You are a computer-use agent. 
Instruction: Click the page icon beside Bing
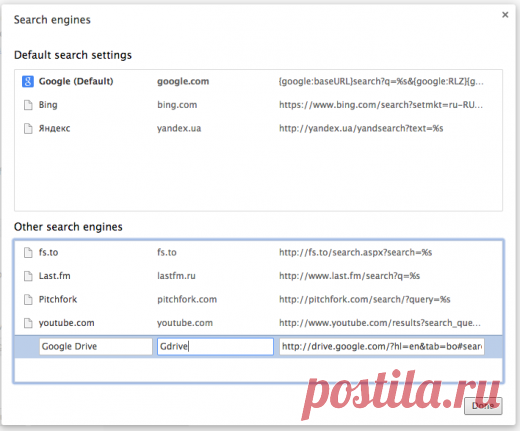[x=28, y=105]
